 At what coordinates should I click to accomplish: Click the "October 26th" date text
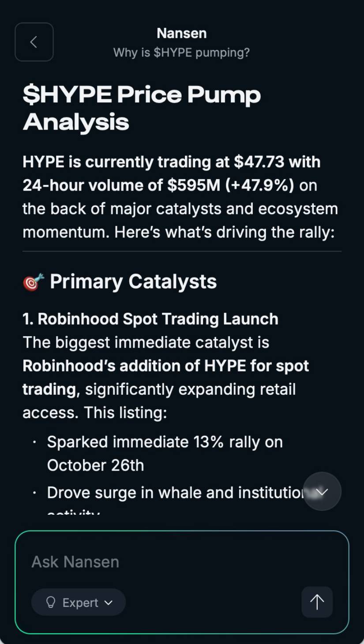point(95,465)
